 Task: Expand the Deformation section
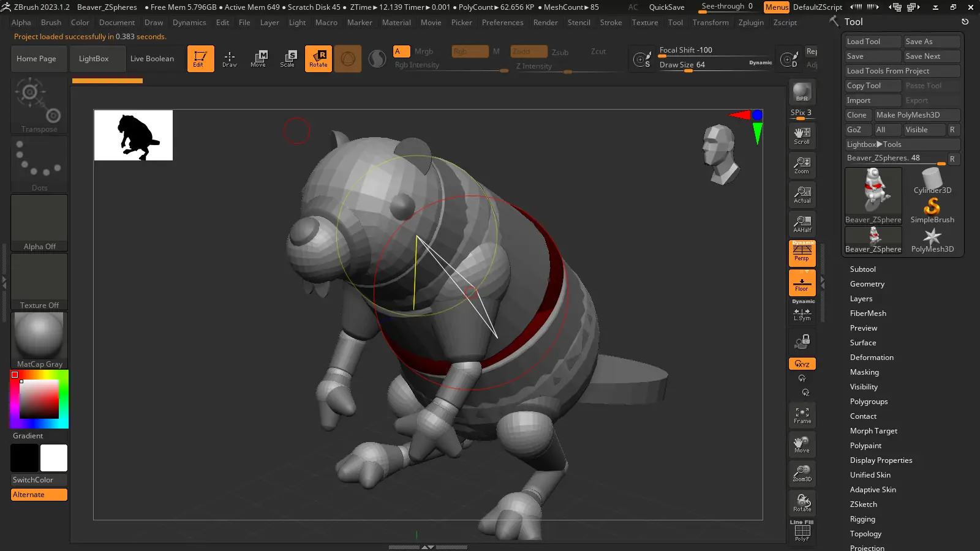point(871,358)
